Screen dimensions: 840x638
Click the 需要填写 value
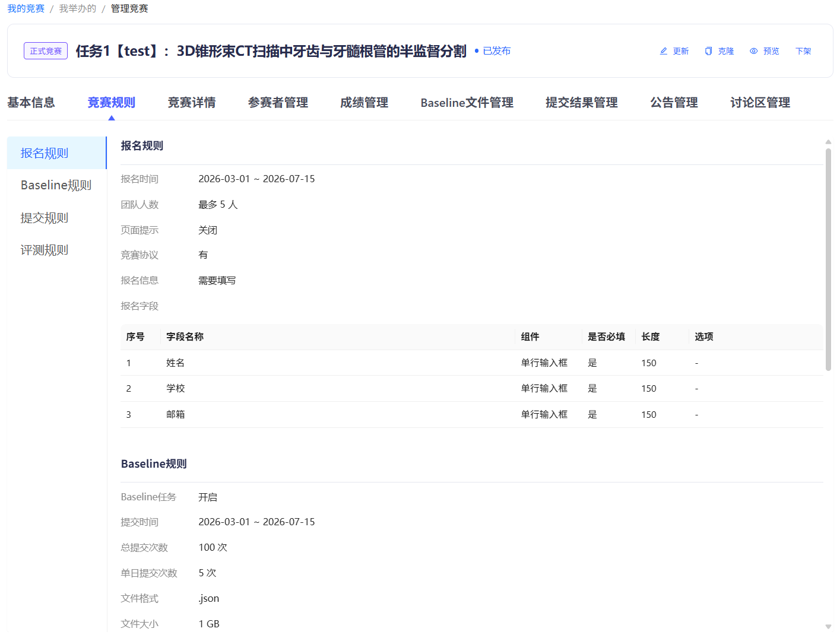point(217,281)
